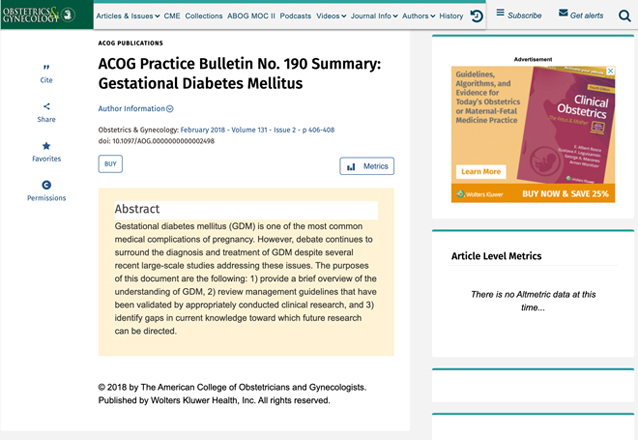Go to the CME menu item
Viewport: 638px width, 440px height.
pyautogui.click(x=172, y=16)
